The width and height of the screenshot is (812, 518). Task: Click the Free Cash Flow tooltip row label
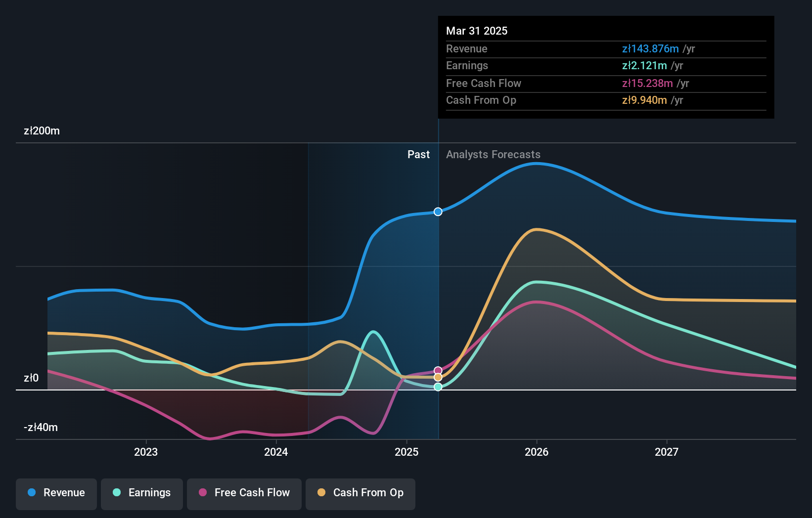pyautogui.click(x=484, y=84)
